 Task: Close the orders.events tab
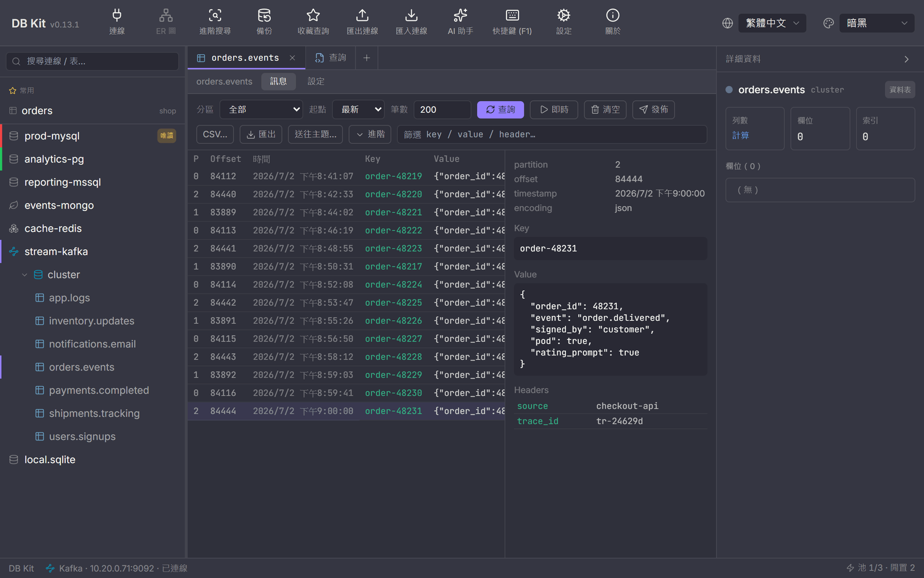tap(292, 58)
